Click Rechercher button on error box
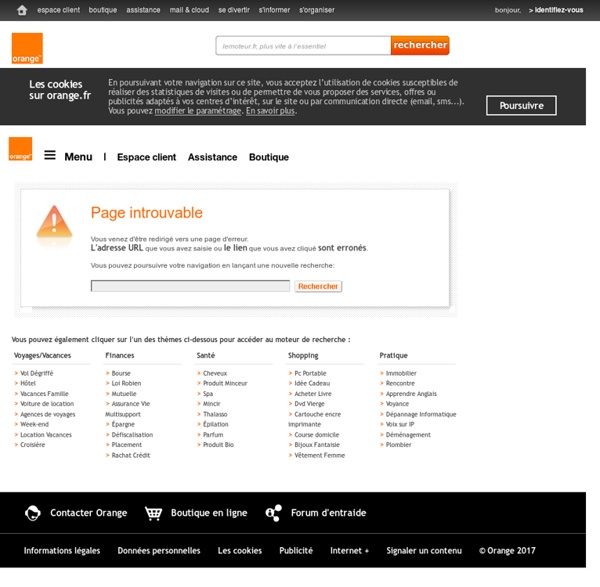600x587 pixels. click(x=318, y=286)
